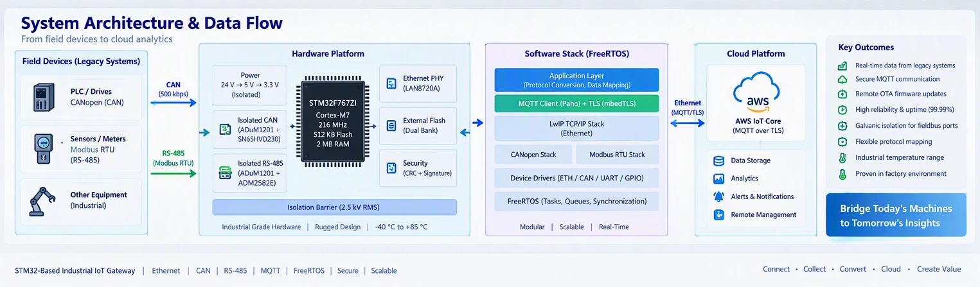This screenshot has height=287, width=980.
Task: Click the Galvanic isolation outcome icon
Action: (842, 125)
